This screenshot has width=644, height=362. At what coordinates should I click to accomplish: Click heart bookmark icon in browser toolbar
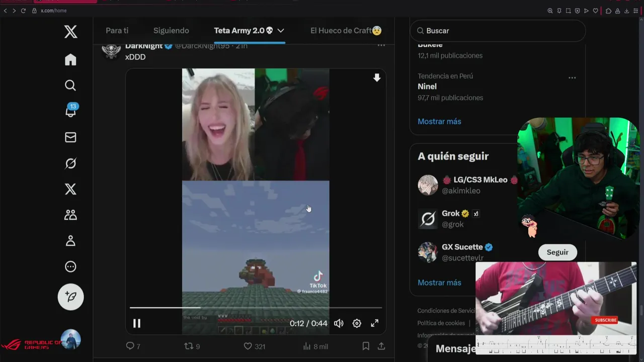pyautogui.click(x=596, y=11)
